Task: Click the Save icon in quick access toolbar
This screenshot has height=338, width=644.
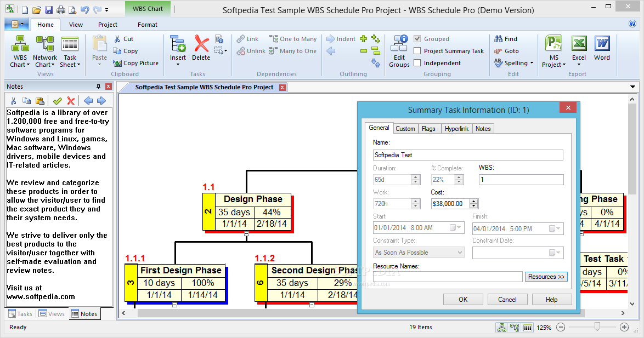Action: [x=48, y=9]
